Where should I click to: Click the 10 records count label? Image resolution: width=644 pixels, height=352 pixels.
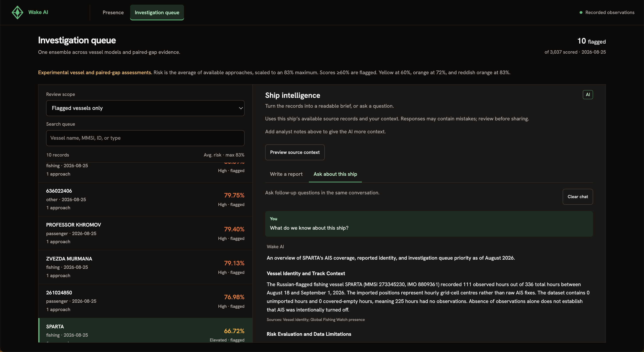[x=57, y=155]
